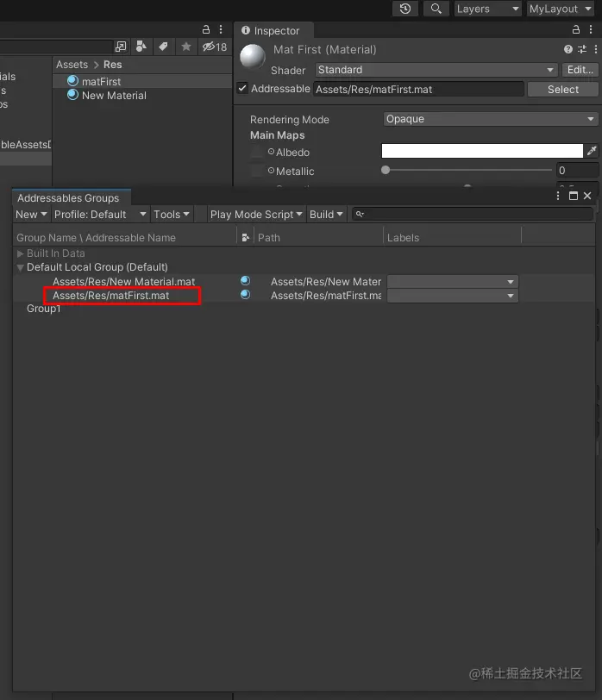Expand the Built In Data group
The image size is (602, 700).
(20, 253)
